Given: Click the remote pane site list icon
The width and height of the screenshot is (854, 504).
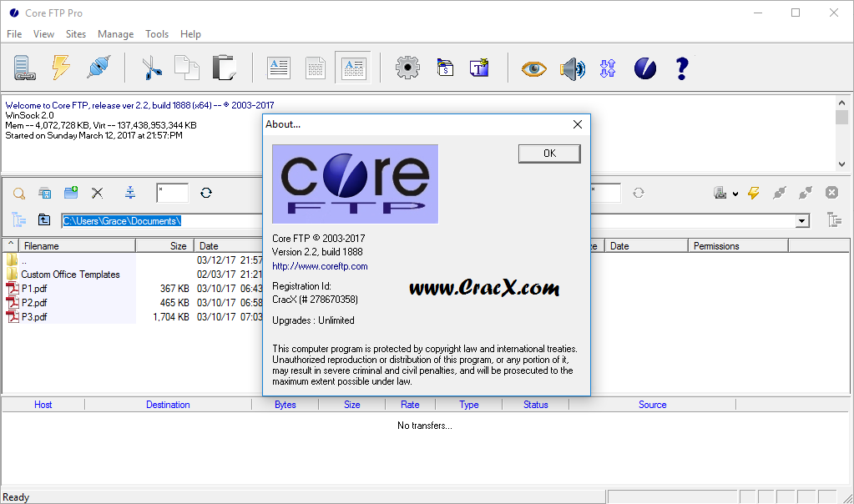Looking at the screenshot, I should click(x=720, y=193).
